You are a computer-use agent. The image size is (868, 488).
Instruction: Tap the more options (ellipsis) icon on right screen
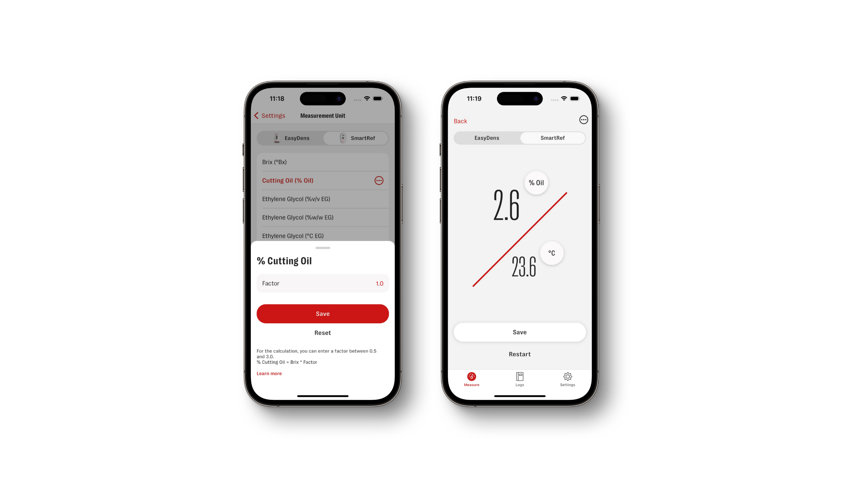coord(584,119)
